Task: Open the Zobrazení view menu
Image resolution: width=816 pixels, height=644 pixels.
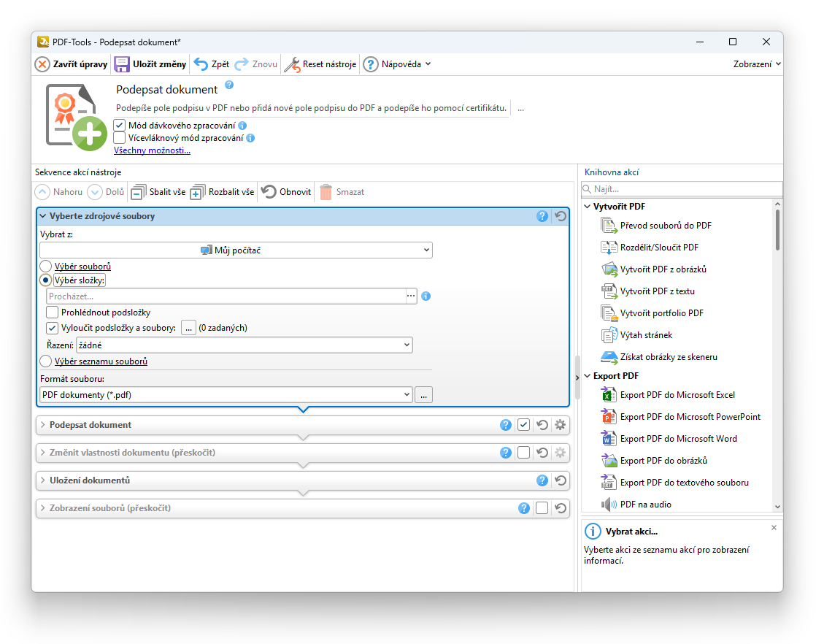Action: point(757,64)
